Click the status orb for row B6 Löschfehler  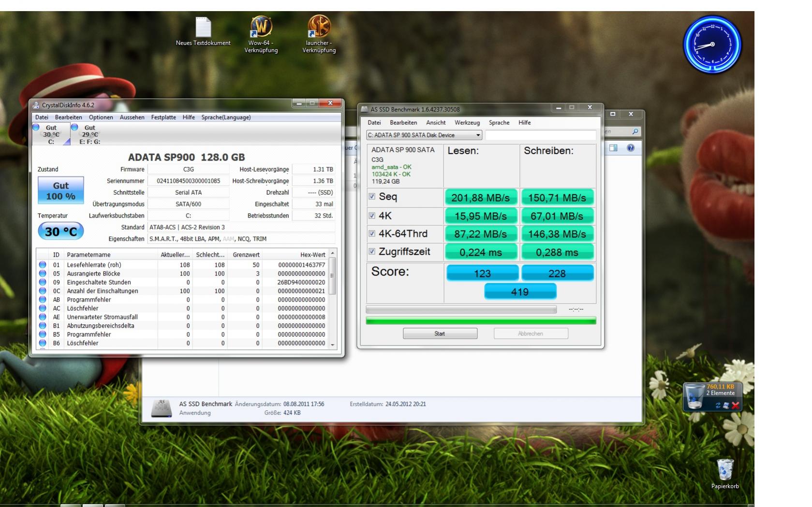[43, 343]
